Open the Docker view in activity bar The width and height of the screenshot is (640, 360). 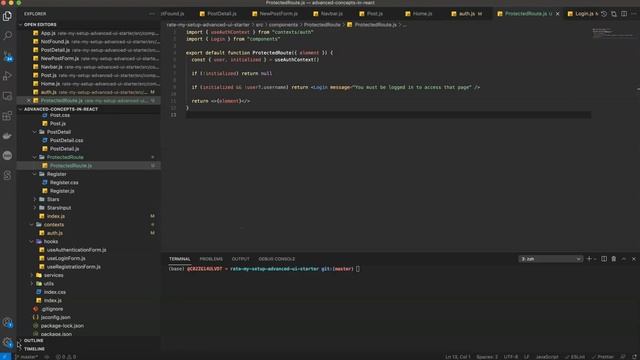click(7, 136)
